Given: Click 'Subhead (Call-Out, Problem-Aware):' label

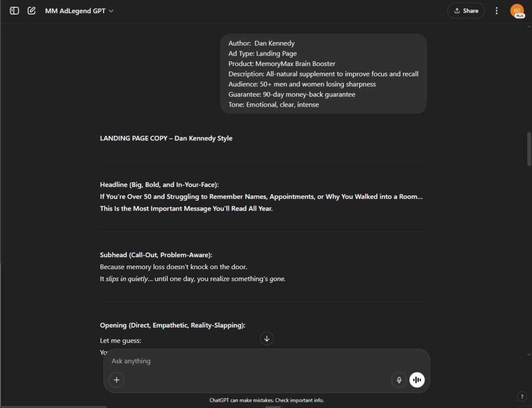Looking at the screenshot, I should [x=156, y=255].
